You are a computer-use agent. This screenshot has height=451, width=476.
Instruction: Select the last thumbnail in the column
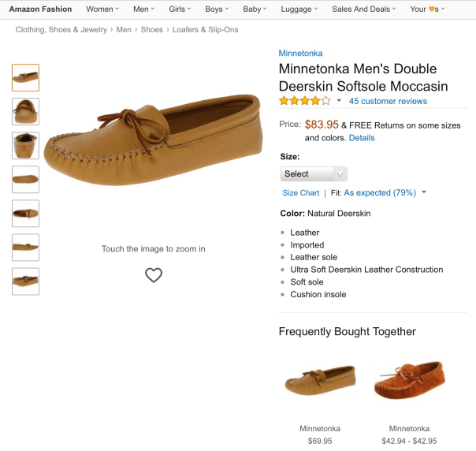click(x=25, y=281)
